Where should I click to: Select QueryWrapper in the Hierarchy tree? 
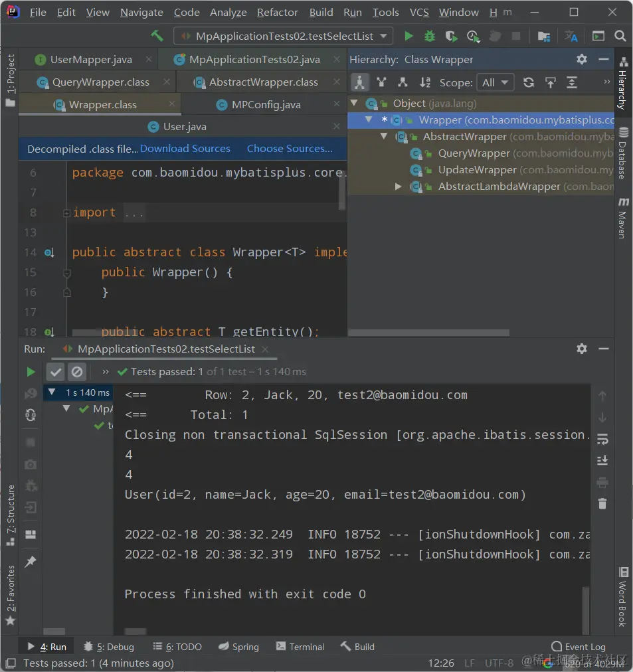click(474, 153)
